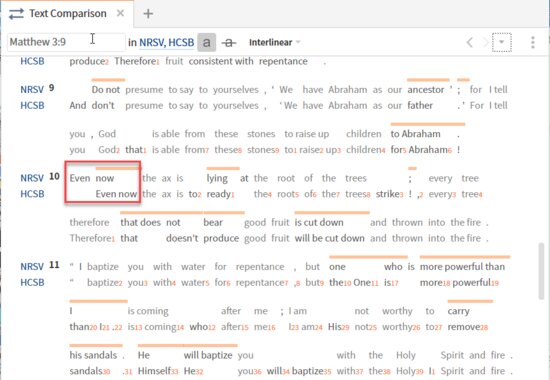Click the NRSV label for verse 11

coord(32,266)
